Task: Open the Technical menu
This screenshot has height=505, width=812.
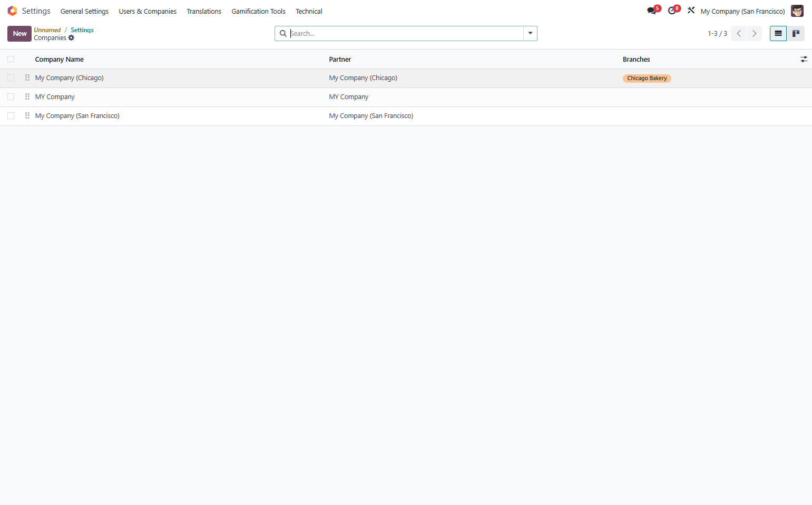Action: tap(309, 12)
